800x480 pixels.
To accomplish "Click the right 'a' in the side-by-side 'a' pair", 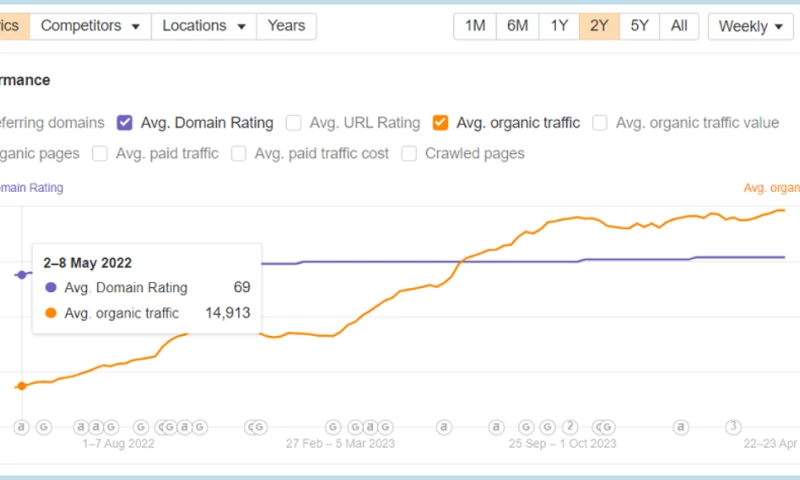I will pyautogui.click(x=96, y=426).
